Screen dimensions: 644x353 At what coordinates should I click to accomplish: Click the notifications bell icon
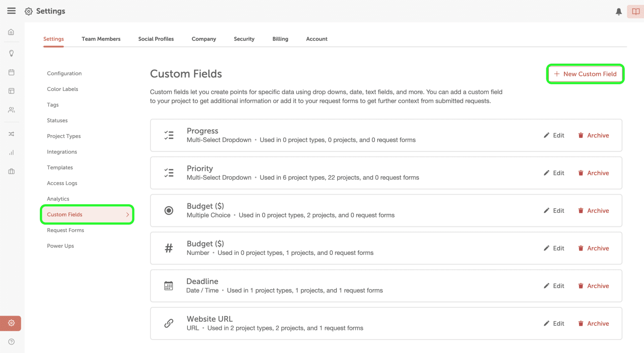pyautogui.click(x=618, y=12)
